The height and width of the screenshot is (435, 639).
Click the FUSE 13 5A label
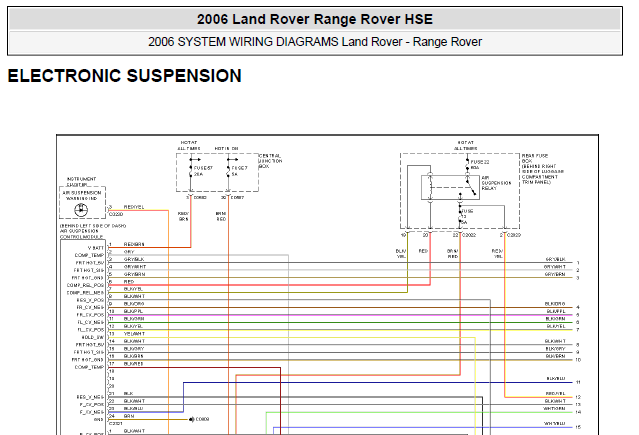click(x=467, y=216)
